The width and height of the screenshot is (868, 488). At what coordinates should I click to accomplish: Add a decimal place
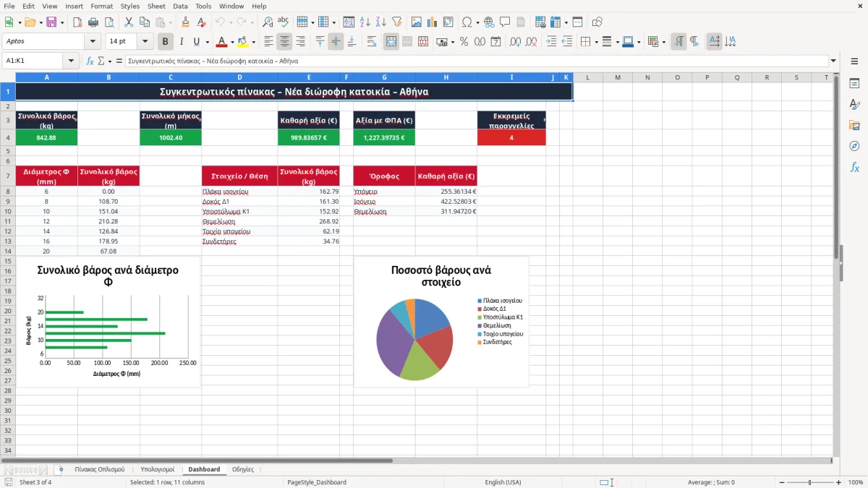coord(515,42)
